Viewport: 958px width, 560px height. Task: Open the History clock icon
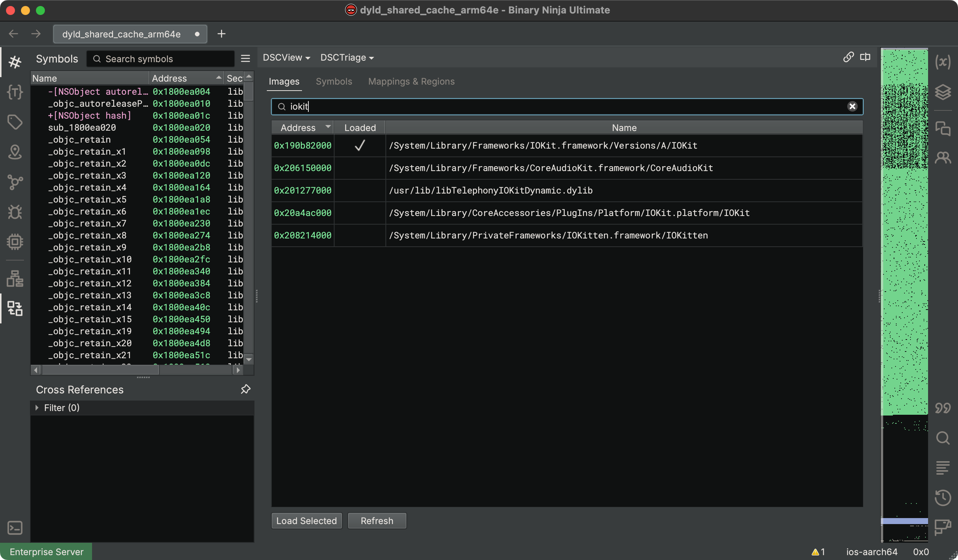point(943,497)
